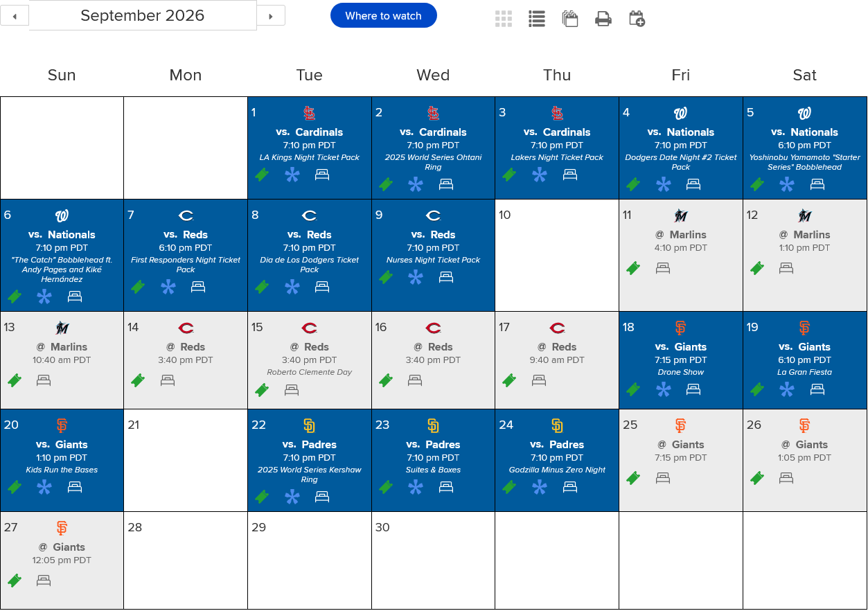Open vs. Padres link on September 23

(434, 445)
